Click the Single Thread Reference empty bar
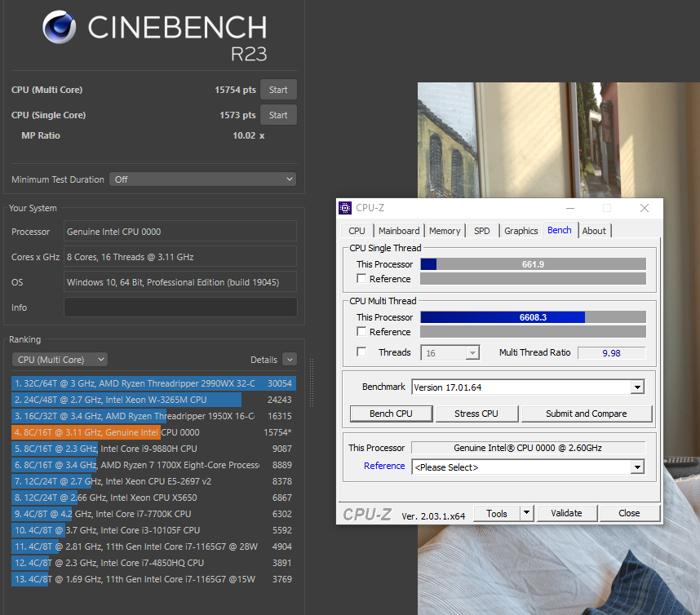Image resolution: width=700 pixels, height=615 pixels. point(533,278)
